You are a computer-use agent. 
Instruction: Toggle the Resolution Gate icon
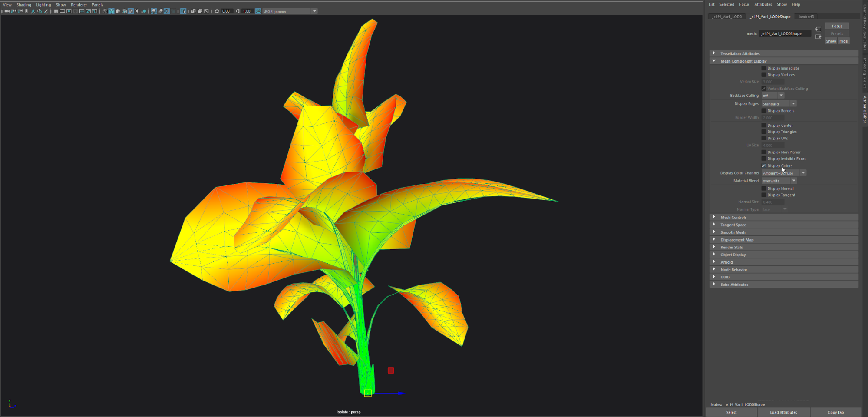coord(69,11)
